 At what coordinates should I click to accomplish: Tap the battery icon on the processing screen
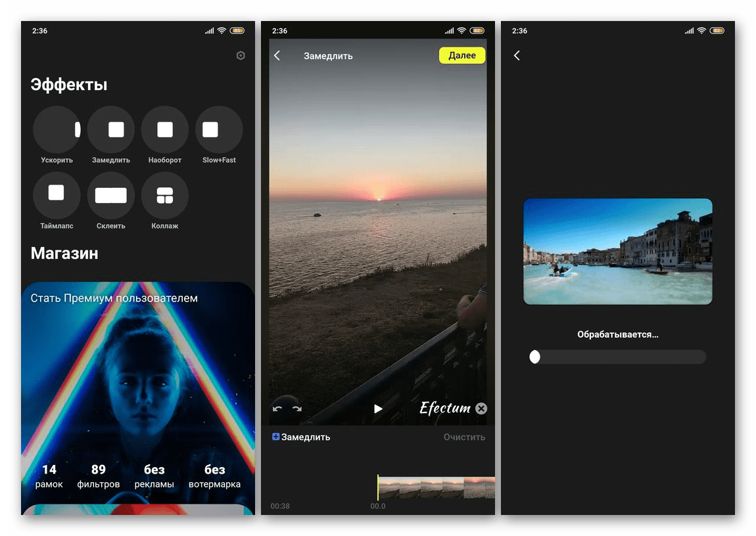(717, 30)
